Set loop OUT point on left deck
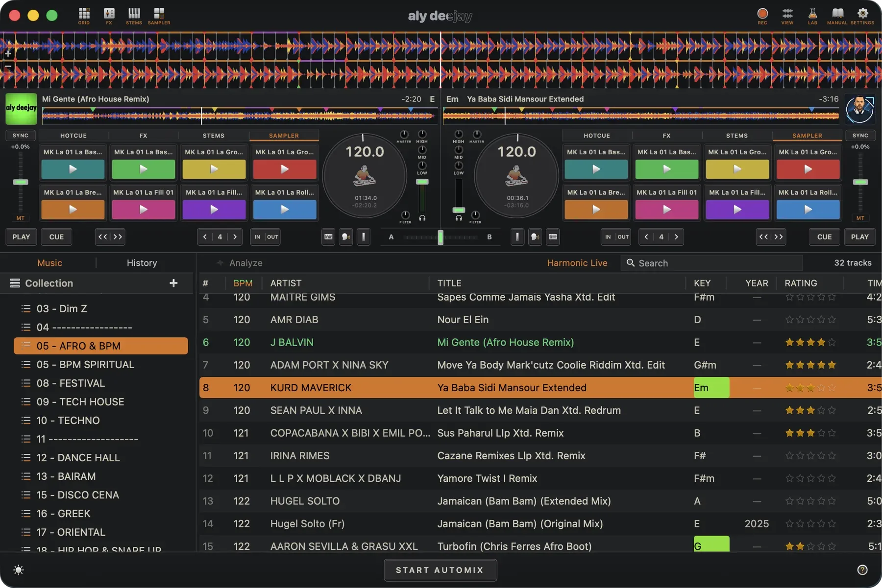The width and height of the screenshot is (882, 588). (272, 237)
